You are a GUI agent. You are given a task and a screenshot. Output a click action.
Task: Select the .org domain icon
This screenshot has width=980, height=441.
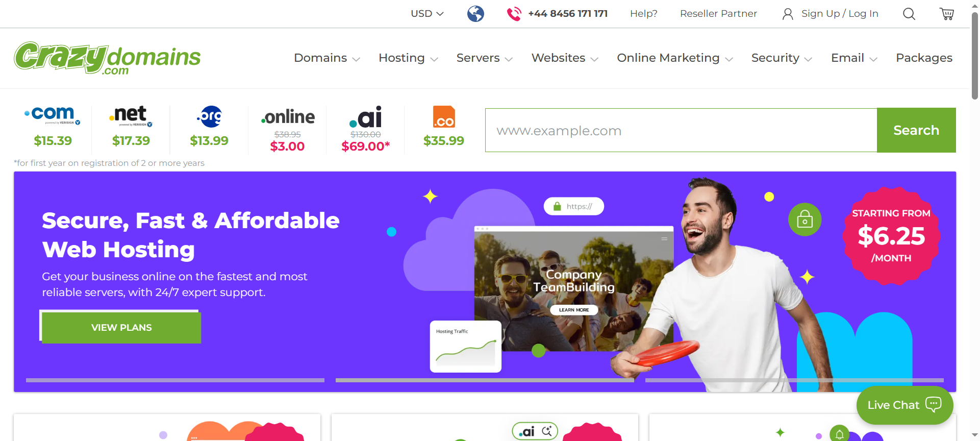pyautogui.click(x=209, y=116)
